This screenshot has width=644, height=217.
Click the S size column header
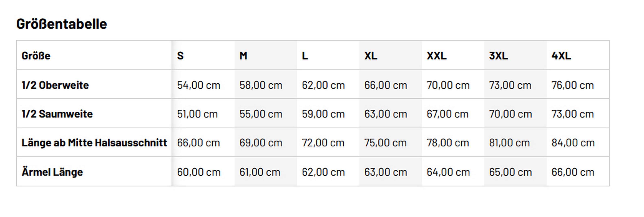(x=180, y=56)
